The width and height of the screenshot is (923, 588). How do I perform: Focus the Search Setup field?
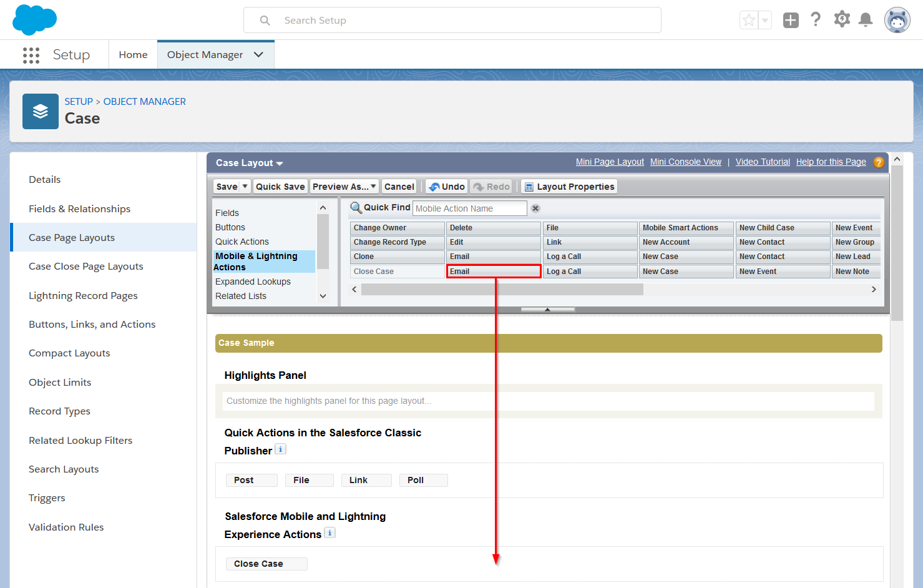pos(452,20)
